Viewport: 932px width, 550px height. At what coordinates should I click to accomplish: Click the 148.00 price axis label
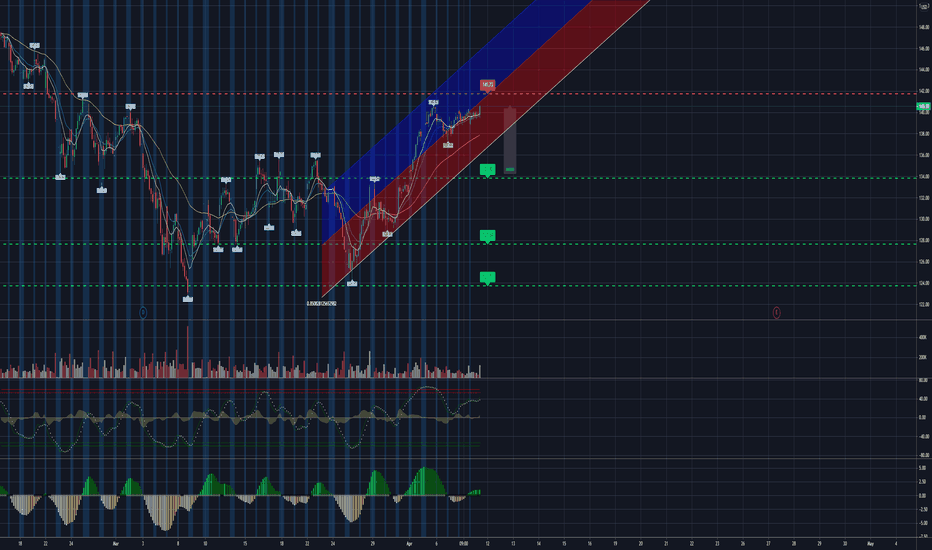point(924,27)
